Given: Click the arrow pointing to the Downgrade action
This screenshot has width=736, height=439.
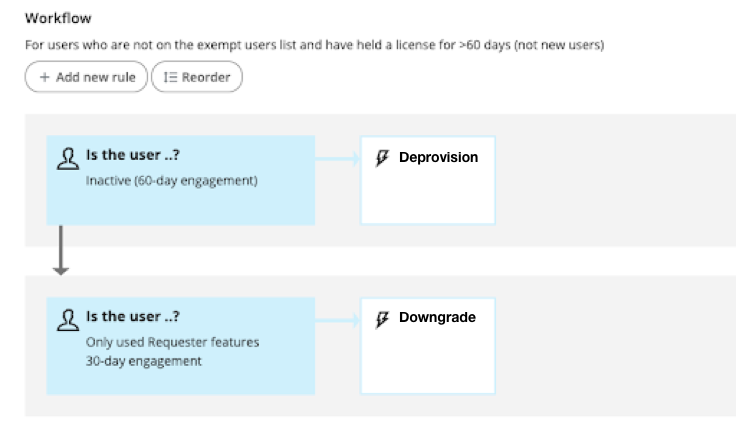Looking at the screenshot, I should 338,320.
